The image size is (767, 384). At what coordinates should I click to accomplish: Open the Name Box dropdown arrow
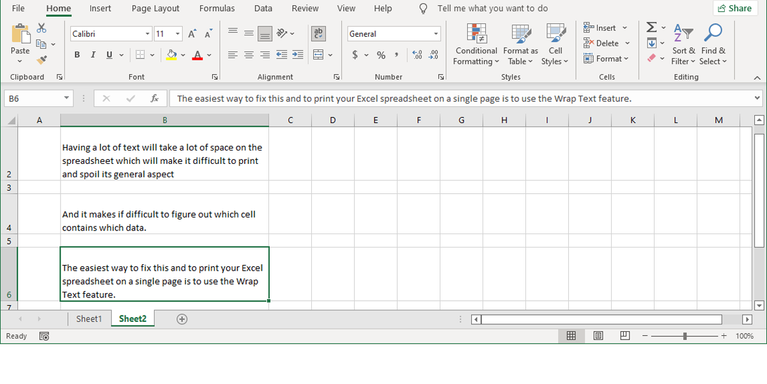click(66, 98)
